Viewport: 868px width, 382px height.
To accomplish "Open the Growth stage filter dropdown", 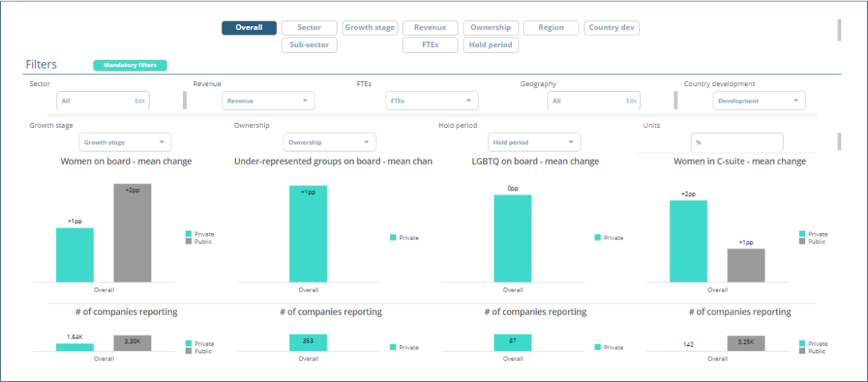I will point(124,143).
